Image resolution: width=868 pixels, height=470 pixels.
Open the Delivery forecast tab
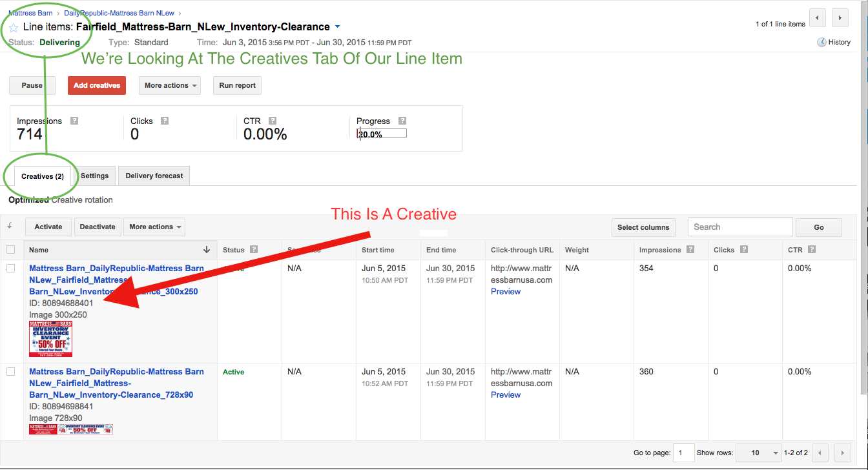point(154,176)
